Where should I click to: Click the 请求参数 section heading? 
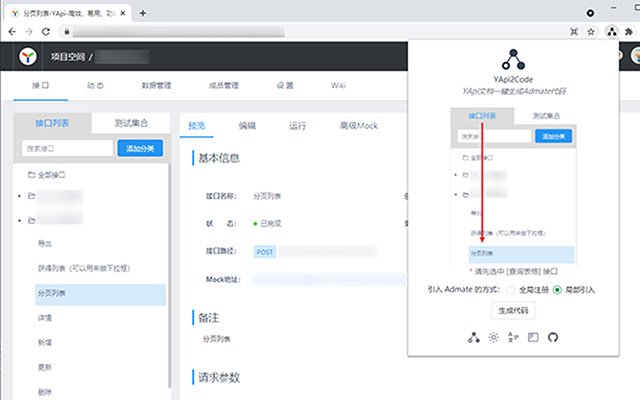pyautogui.click(x=219, y=378)
